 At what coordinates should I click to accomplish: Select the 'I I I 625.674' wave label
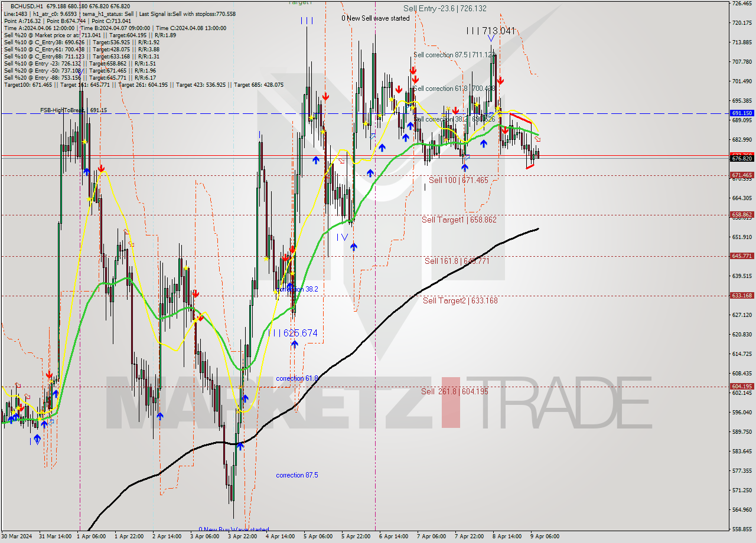click(x=294, y=333)
